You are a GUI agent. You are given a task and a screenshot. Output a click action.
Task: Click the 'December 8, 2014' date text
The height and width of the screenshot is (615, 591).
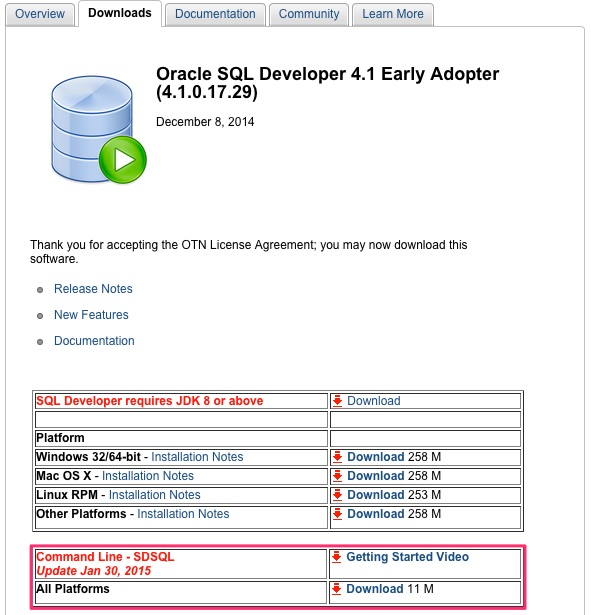[x=205, y=122]
